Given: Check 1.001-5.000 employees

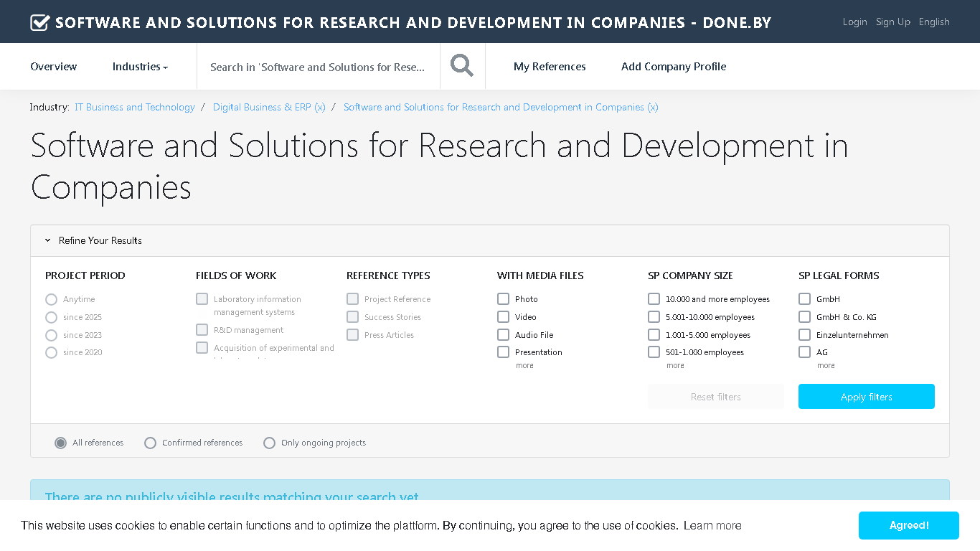Looking at the screenshot, I should [654, 335].
